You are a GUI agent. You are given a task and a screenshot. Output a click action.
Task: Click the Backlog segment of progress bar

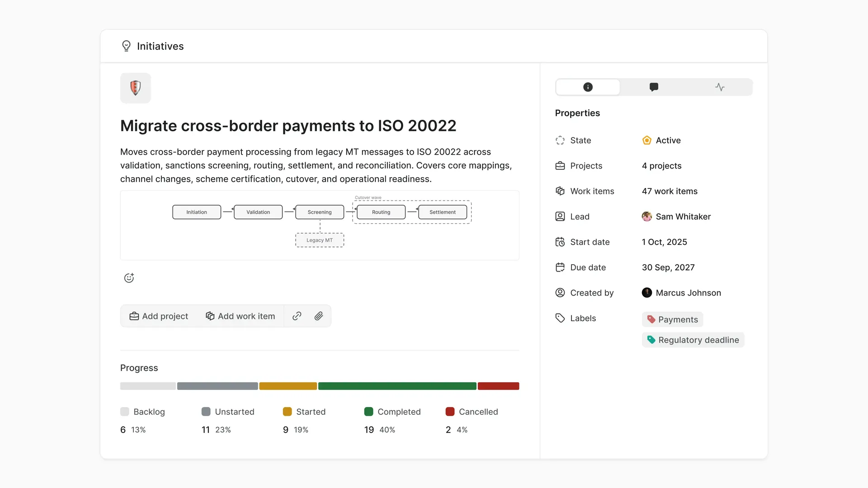click(148, 386)
